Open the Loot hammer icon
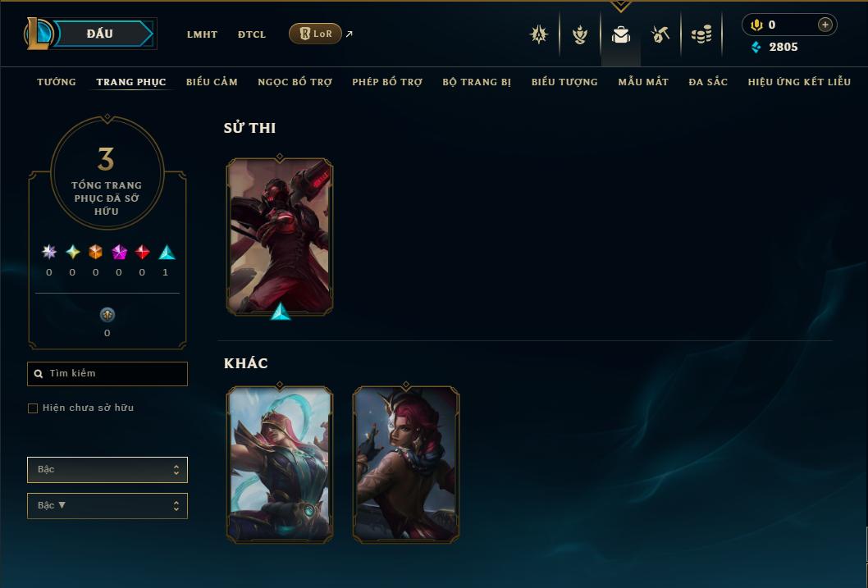Screen dimensions: 868x588 pyautogui.click(x=660, y=34)
